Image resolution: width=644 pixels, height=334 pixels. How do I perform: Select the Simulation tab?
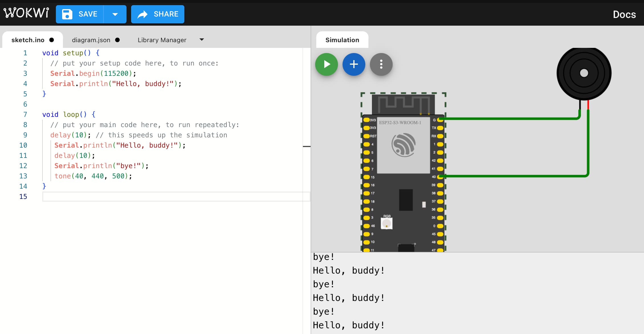(x=342, y=40)
